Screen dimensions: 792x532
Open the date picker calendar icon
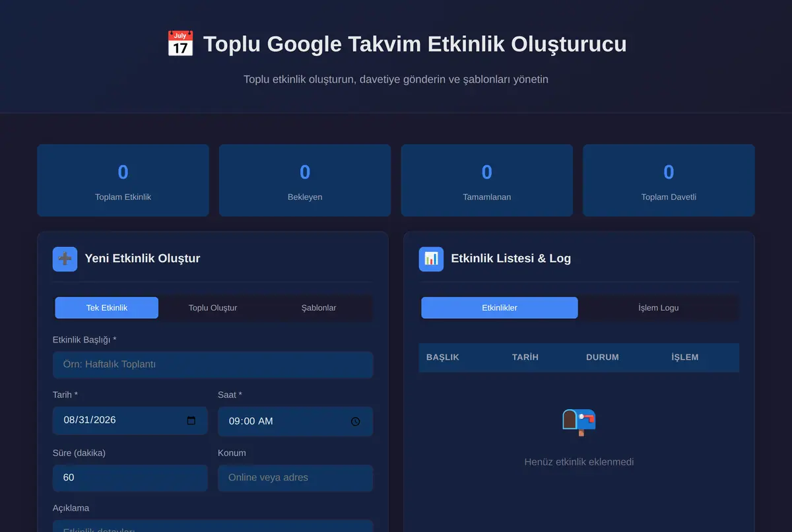coord(191,420)
